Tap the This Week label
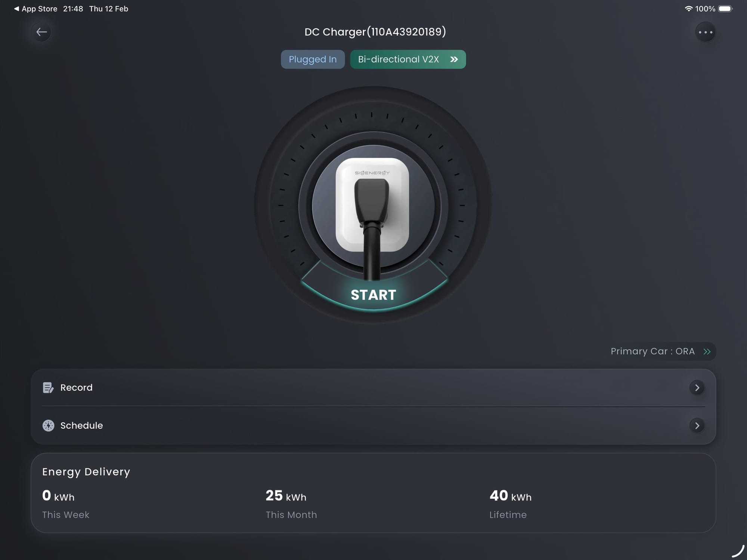 click(x=66, y=515)
